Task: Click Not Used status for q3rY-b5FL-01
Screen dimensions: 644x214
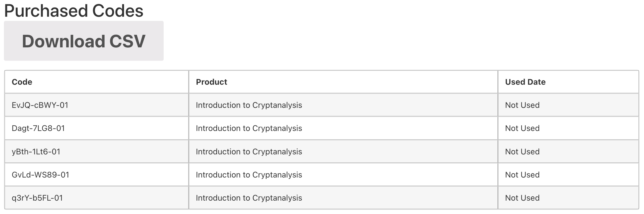Action: [522, 198]
